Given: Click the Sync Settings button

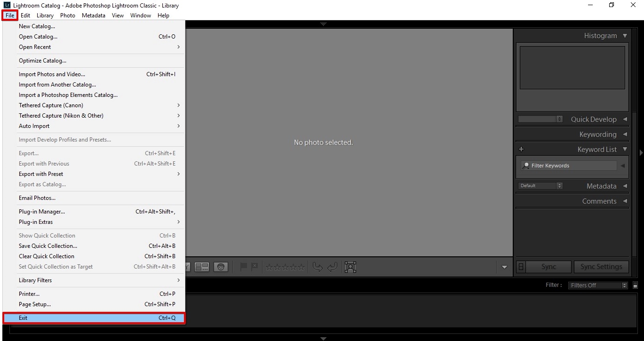Looking at the screenshot, I should click(601, 267).
